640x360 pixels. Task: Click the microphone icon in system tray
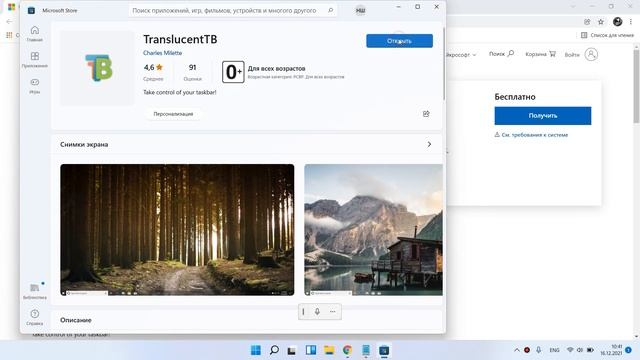(x=538, y=350)
